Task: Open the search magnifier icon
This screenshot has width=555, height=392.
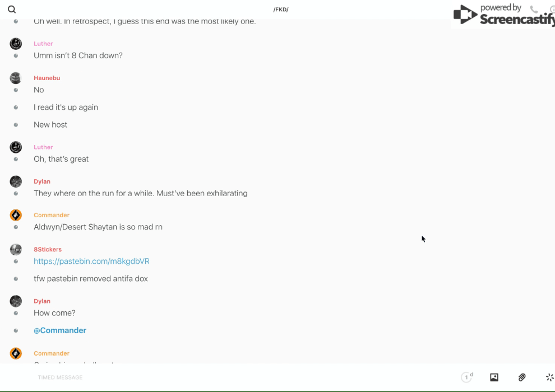Action: pos(12,10)
